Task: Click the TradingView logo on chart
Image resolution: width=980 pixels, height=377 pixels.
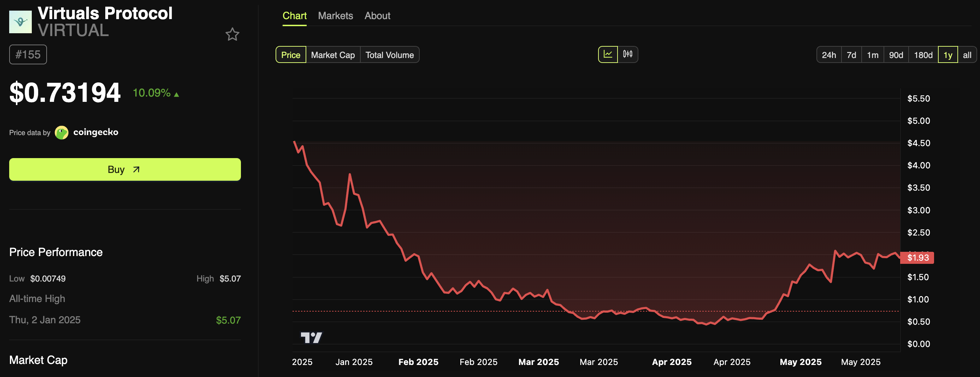Action: (311, 337)
